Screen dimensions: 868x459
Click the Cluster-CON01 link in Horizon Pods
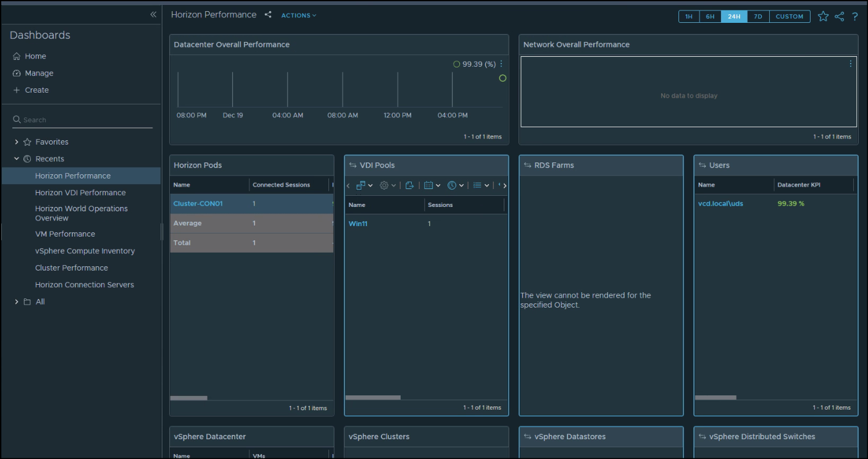pos(198,203)
